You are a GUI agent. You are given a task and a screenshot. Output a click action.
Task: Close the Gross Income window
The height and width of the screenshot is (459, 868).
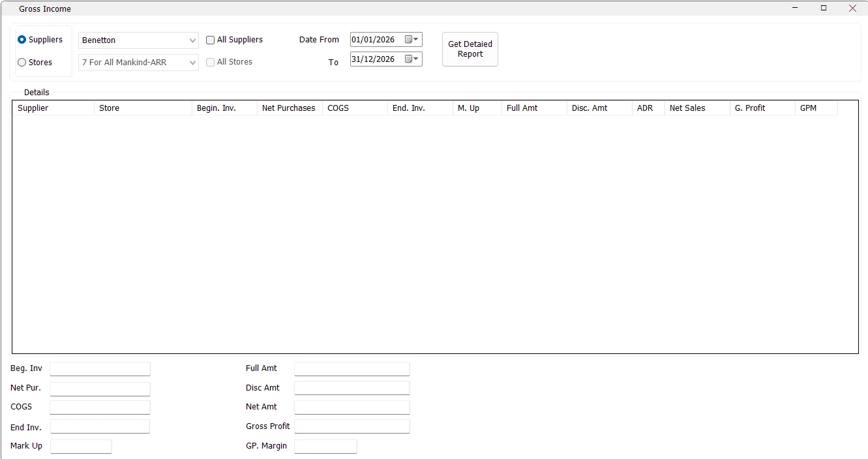[852, 8]
